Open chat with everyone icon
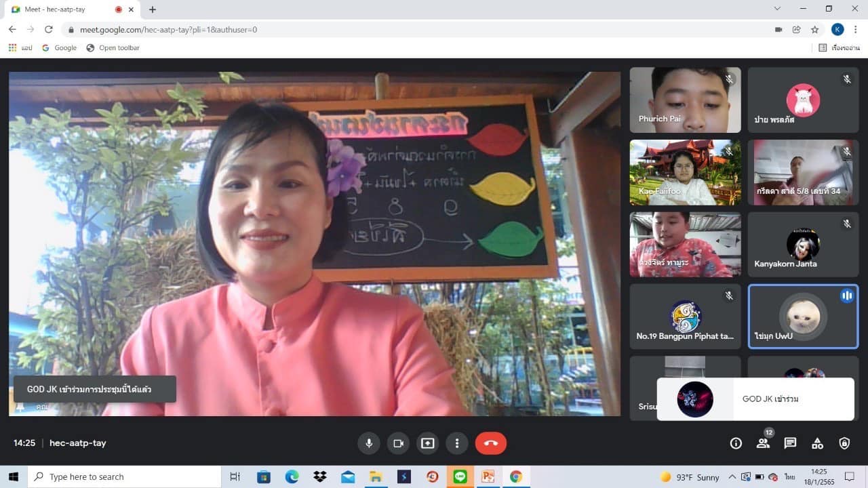The width and height of the screenshot is (868, 488). click(x=790, y=443)
